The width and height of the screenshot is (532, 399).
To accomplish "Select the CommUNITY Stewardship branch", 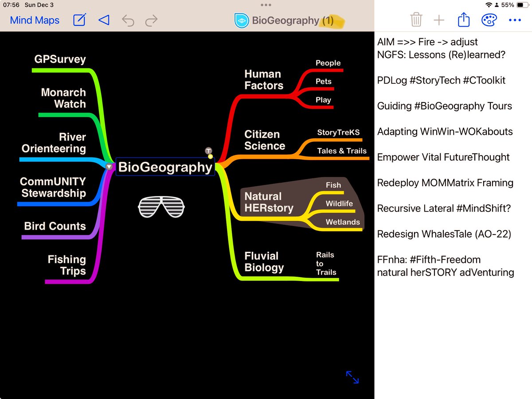I will [x=53, y=187].
